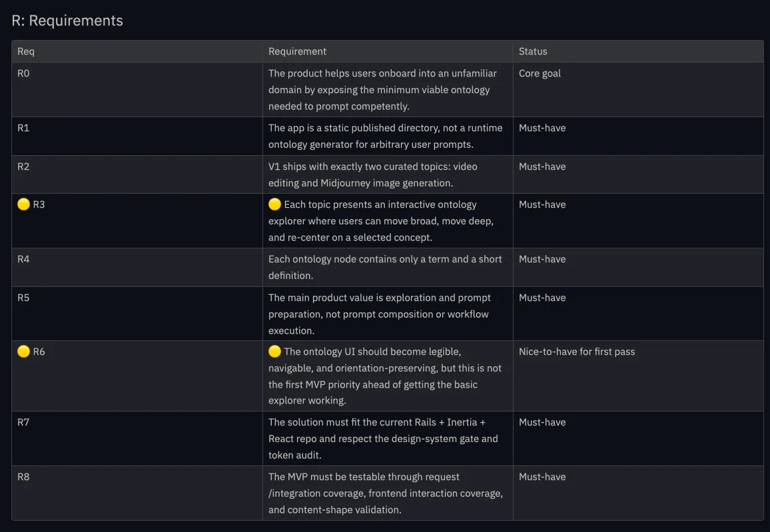Select the 'Requirement' column header
Viewport: 770px width, 532px height.
click(x=297, y=51)
